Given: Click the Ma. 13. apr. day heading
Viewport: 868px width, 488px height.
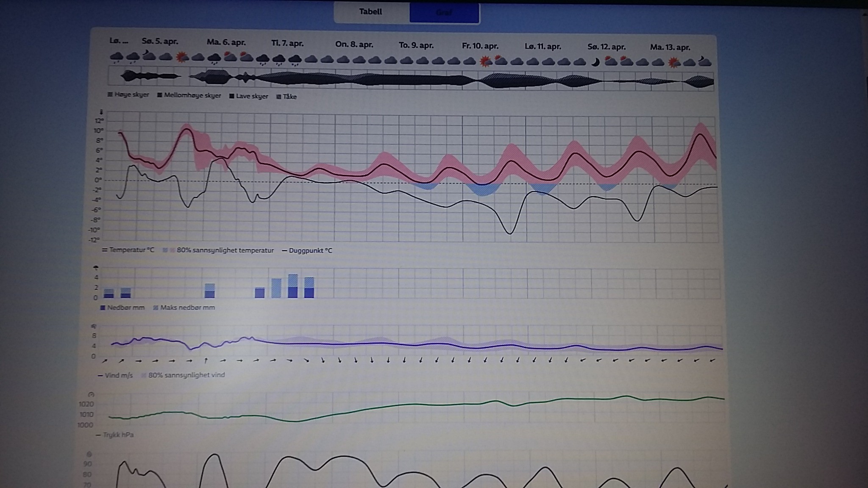Looking at the screenshot, I should pos(670,47).
